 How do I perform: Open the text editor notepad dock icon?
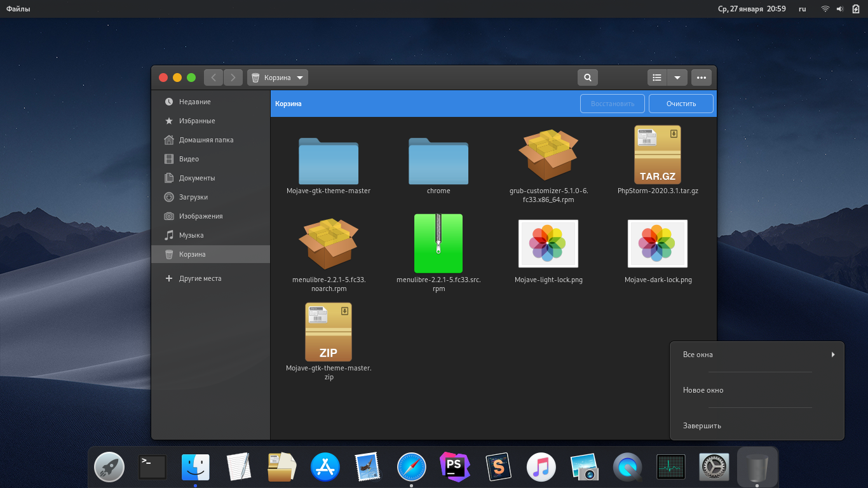pos(239,468)
